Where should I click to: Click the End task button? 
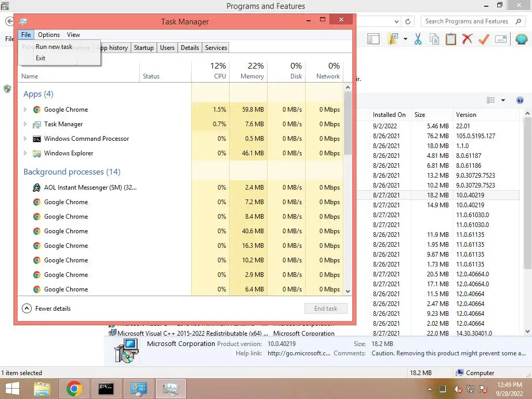click(326, 309)
